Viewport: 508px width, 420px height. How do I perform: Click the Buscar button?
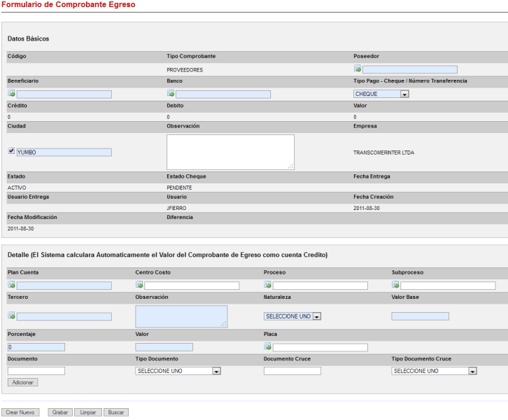click(x=116, y=412)
